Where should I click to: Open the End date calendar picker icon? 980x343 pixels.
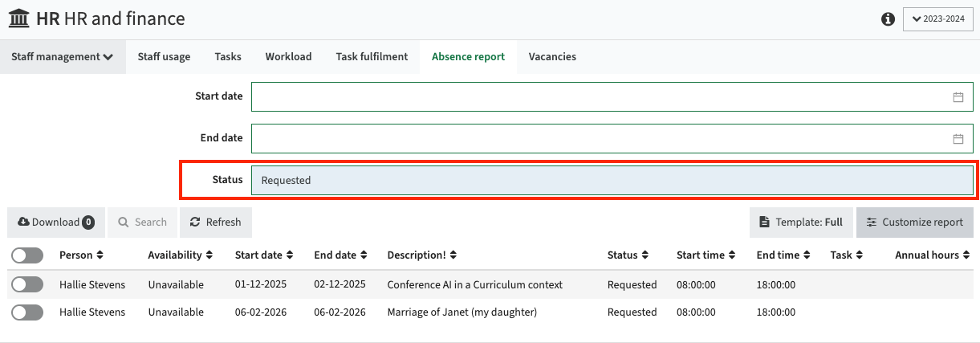pyautogui.click(x=958, y=138)
